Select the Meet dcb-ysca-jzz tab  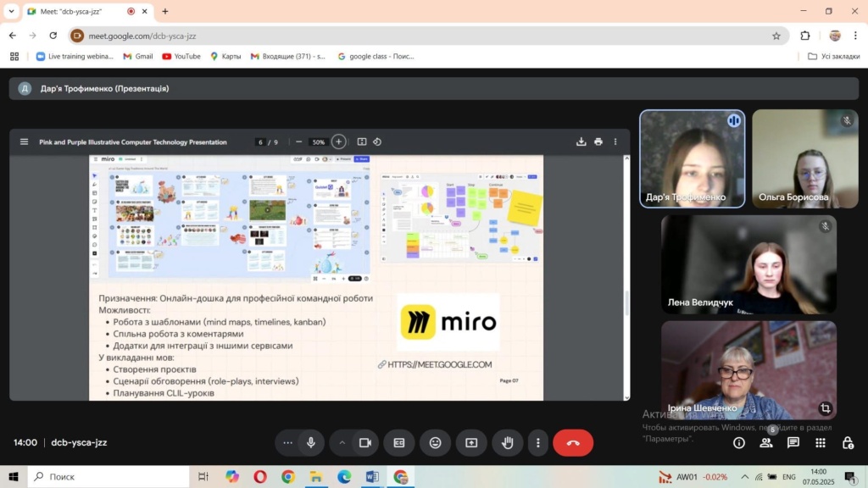[x=88, y=11]
